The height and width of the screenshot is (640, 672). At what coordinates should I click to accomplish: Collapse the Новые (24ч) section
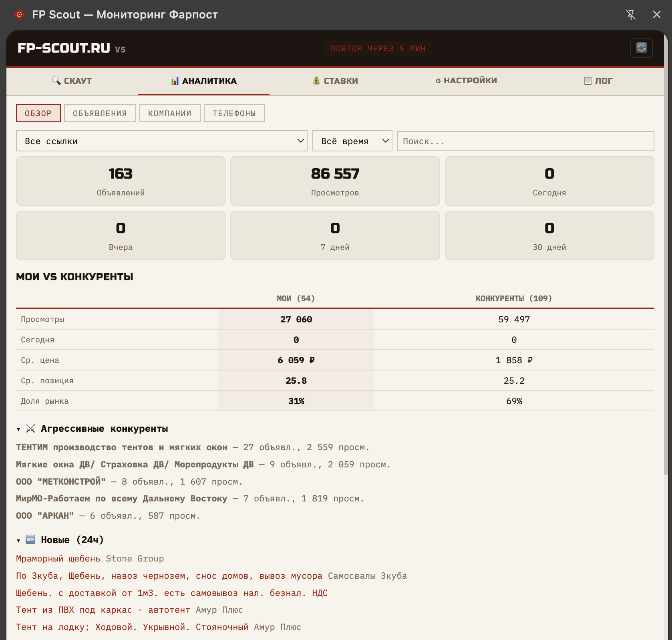(x=18, y=541)
